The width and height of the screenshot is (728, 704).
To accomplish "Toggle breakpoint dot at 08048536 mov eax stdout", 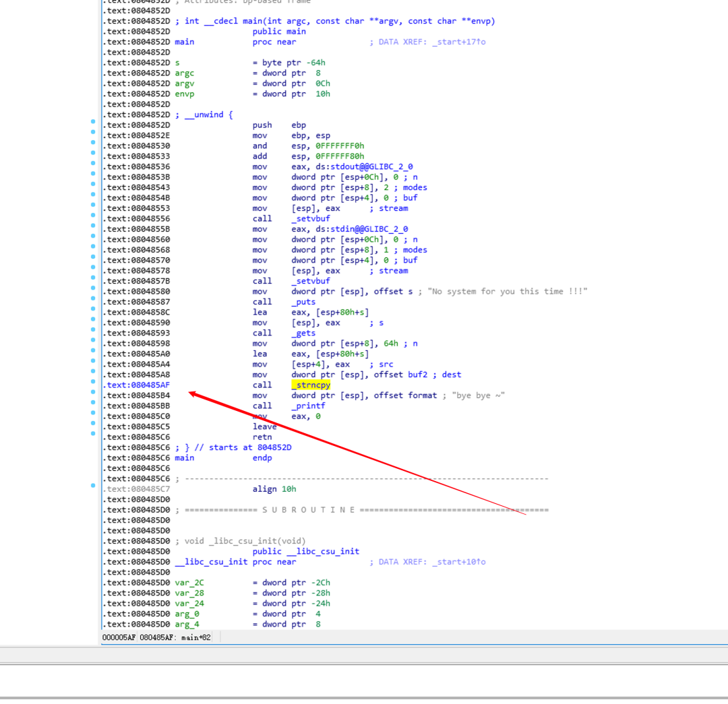I will click(93, 163).
